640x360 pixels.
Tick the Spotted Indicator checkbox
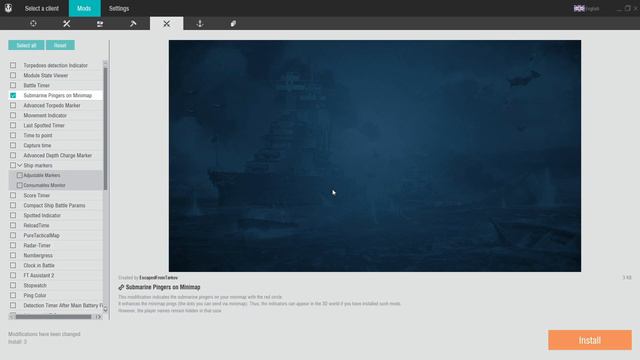(13, 216)
